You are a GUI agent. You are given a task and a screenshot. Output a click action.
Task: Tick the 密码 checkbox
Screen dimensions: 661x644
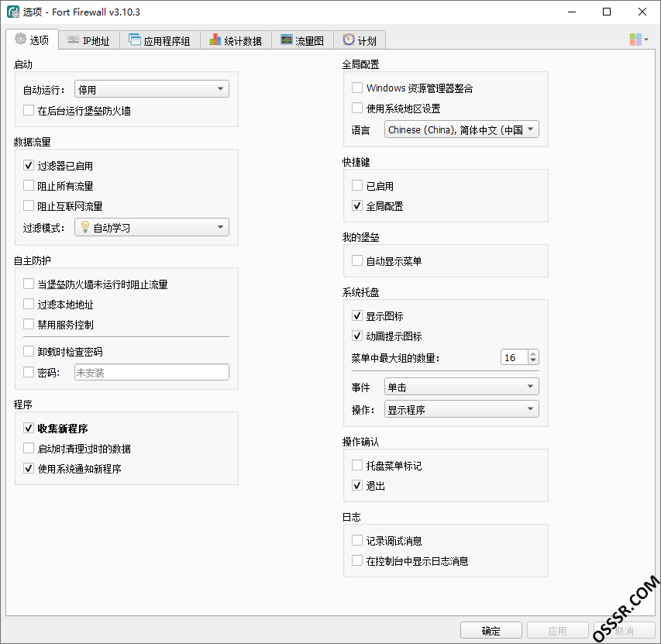(29, 372)
